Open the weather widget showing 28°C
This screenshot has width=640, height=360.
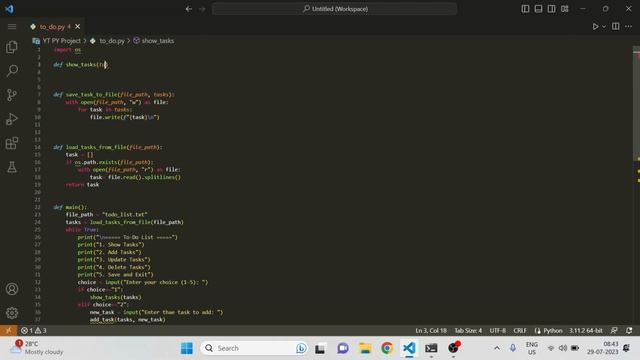coord(37,348)
